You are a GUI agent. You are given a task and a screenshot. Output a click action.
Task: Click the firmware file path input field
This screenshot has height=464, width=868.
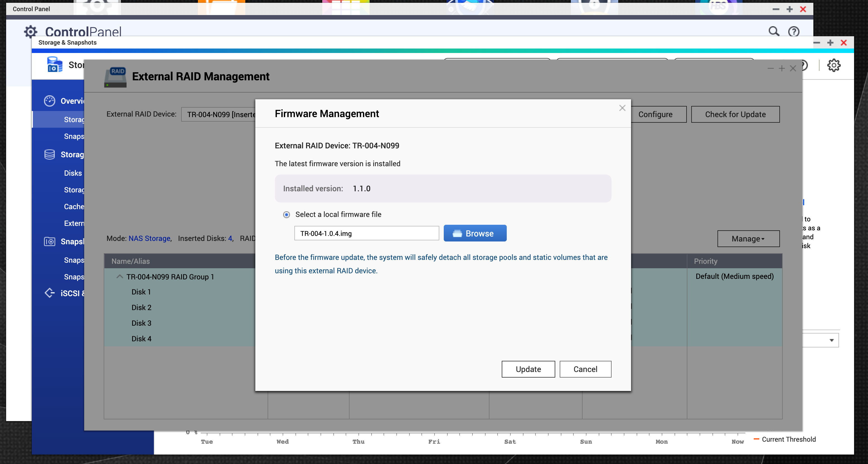pyautogui.click(x=367, y=233)
